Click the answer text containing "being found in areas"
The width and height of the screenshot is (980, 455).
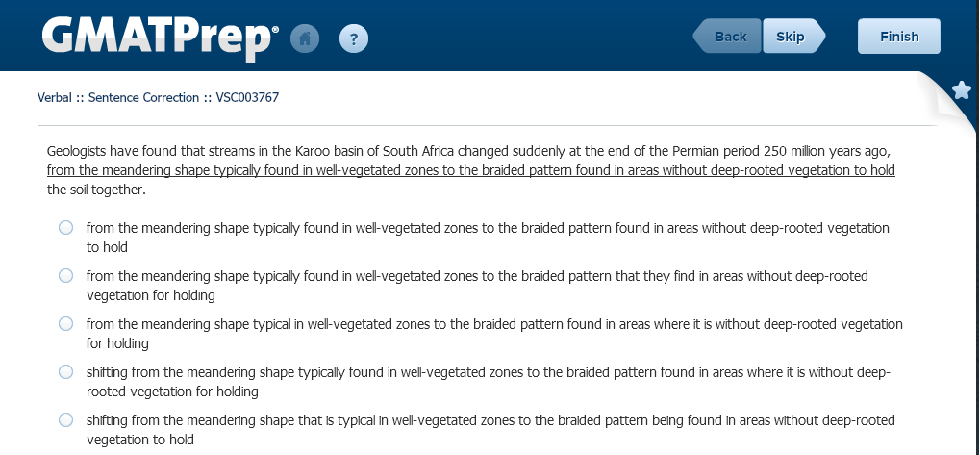pos(490,420)
